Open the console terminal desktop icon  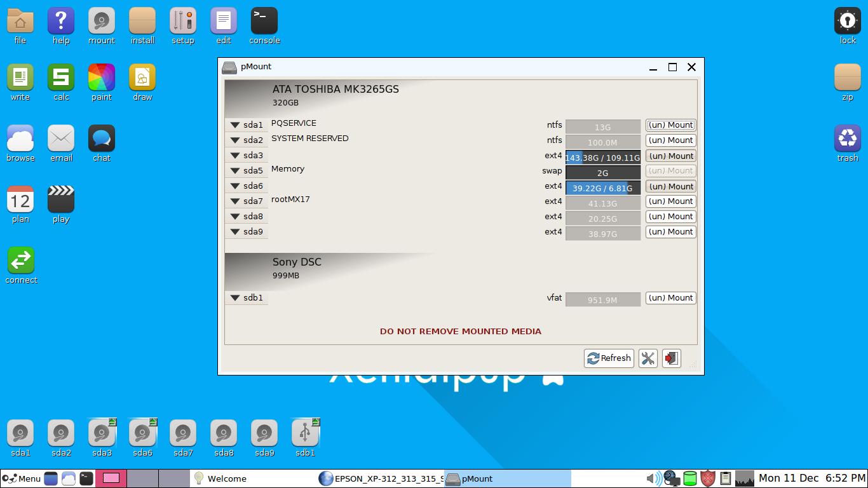[x=264, y=26]
